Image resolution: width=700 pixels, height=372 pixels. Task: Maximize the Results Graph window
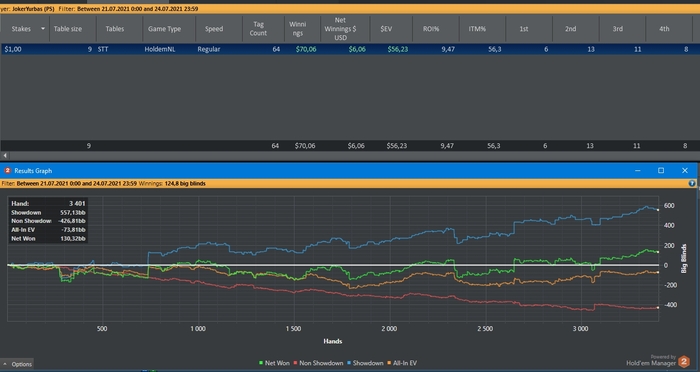pyautogui.click(x=661, y=171)
